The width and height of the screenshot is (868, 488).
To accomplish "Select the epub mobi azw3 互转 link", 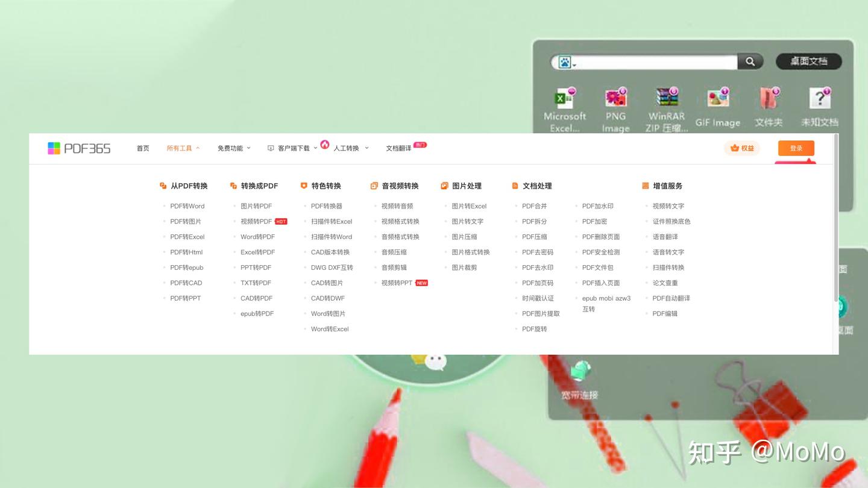I will (606, 304).
